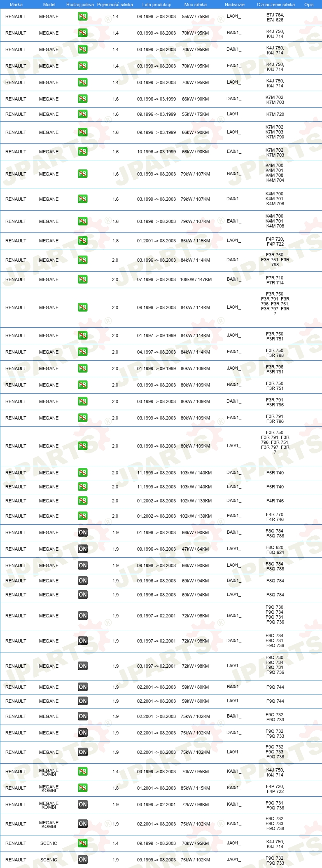
Task: Select the ON icon in the SCENIC 1.9 row
Action: coord(82,860)
